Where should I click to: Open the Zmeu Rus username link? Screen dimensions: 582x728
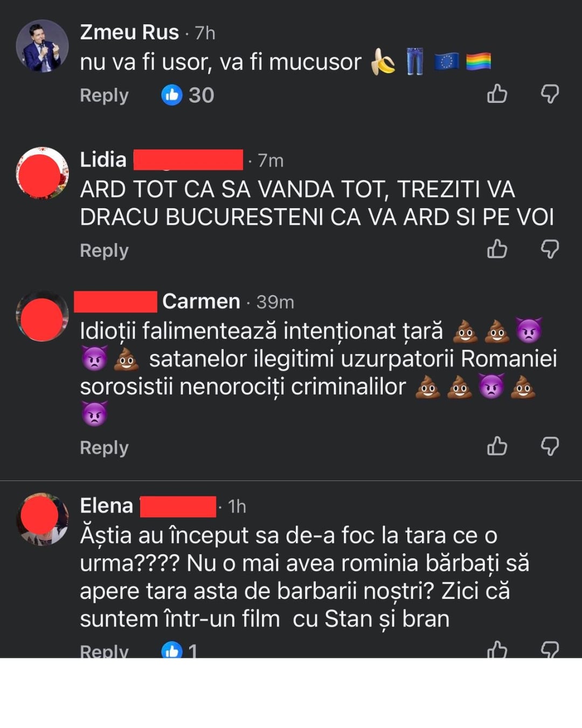coord(129,32)
